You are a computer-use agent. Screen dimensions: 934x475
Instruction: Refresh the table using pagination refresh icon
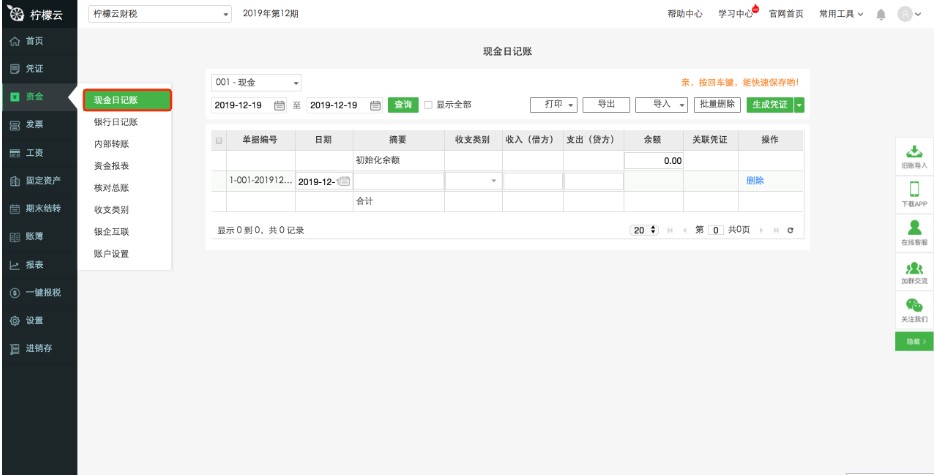pos(790,230)
